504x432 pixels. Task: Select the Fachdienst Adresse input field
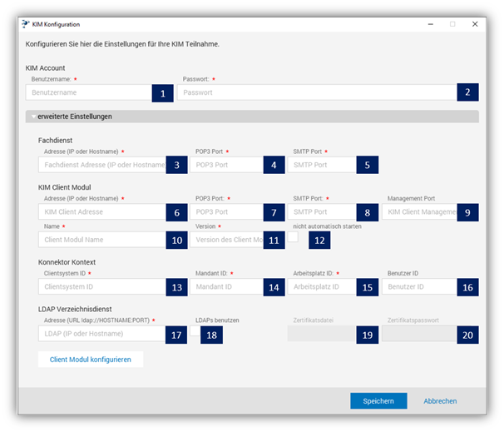click(x=101, y=165)
